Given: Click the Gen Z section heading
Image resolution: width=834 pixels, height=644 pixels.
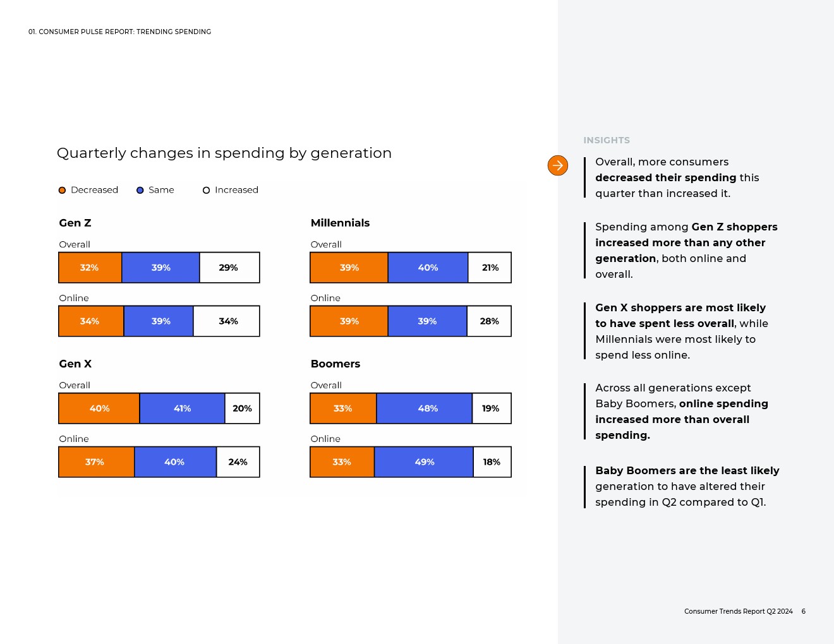Looking at the screenshot, I should 75,223.
